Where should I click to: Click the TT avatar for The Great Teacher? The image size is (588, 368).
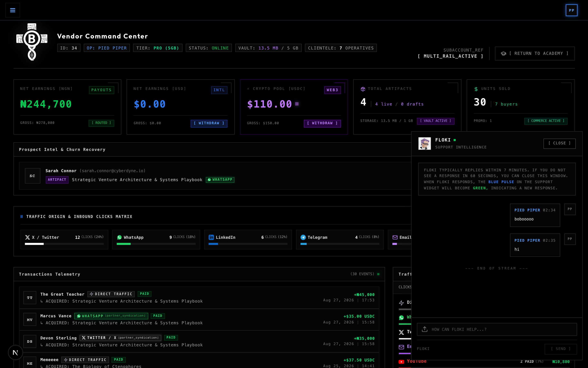[30, 298]
